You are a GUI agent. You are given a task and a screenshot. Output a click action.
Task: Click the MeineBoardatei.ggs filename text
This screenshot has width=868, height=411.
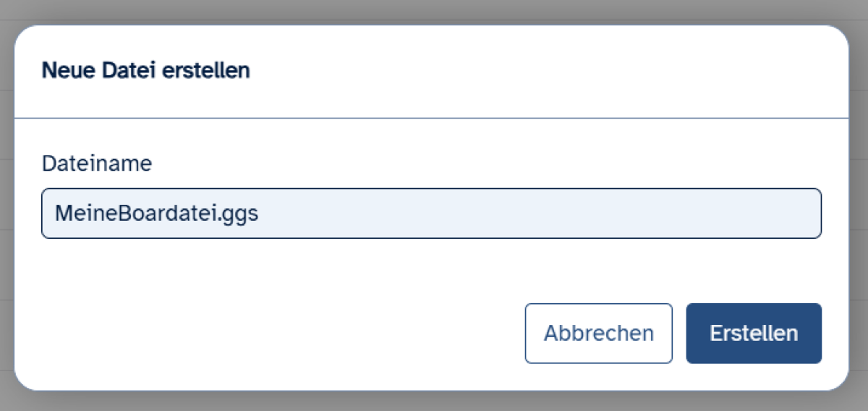tap(157, 213)
